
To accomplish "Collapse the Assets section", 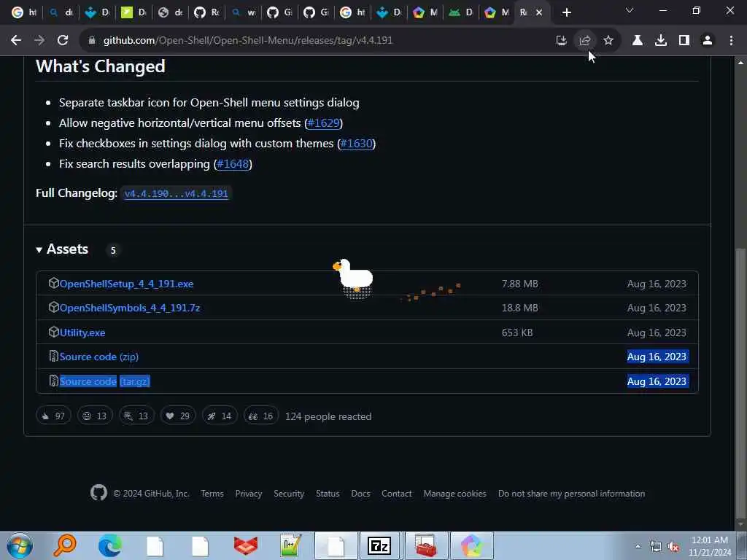I will tap(63, 249).
